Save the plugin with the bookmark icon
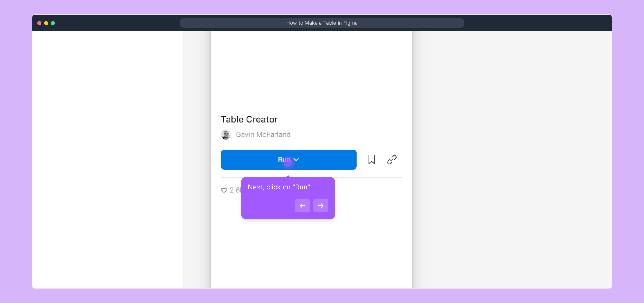Image resolution: width=644 pixels, height=303 pixels. (371, 159)
